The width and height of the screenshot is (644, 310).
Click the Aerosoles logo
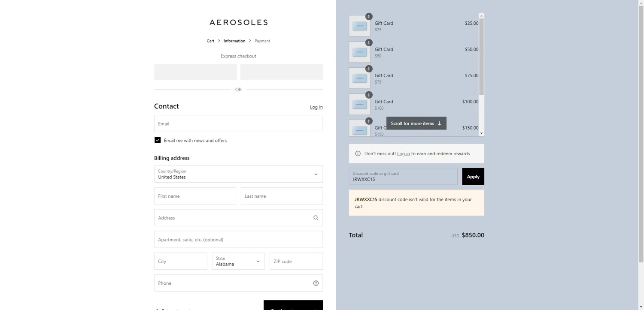pos(238,22)
